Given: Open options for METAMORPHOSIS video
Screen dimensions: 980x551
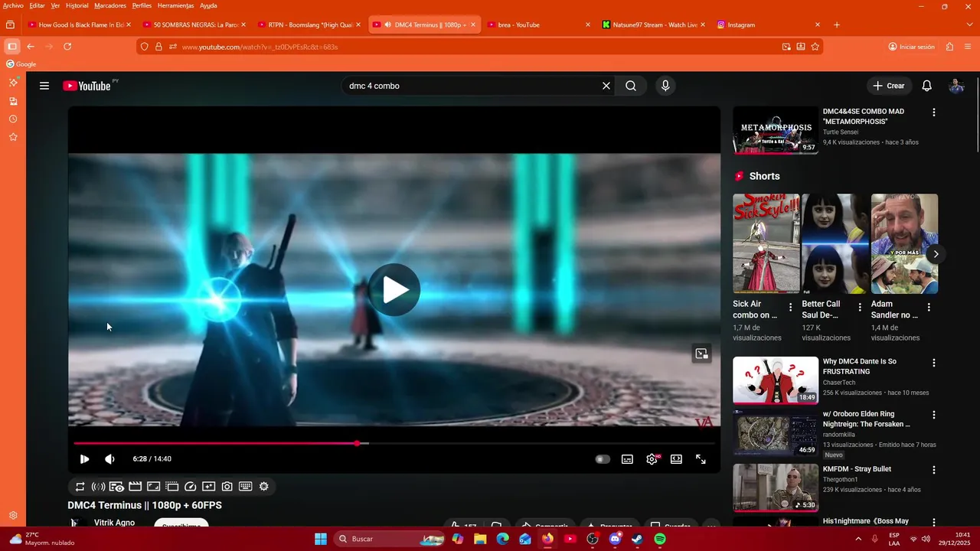Looking at the screenshot, I should pyautogui.click(x=933, y=112).
